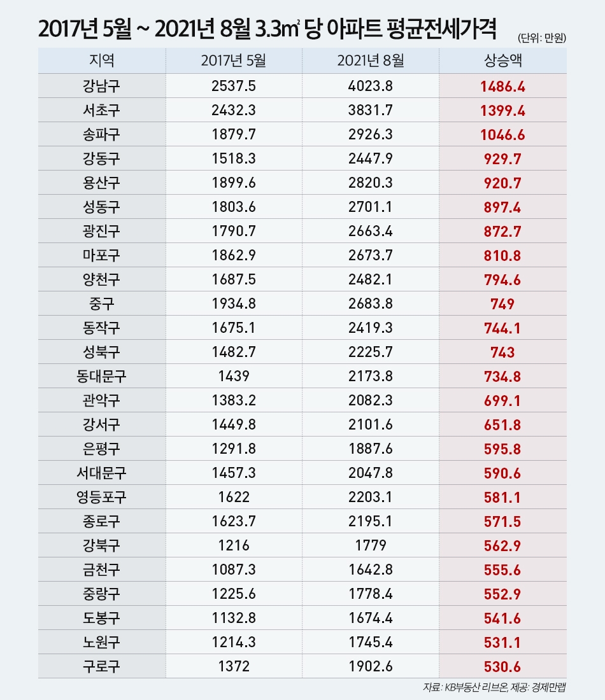Select the 강남구 region cell
Screen dimensions: 605x700
point(101,86)
